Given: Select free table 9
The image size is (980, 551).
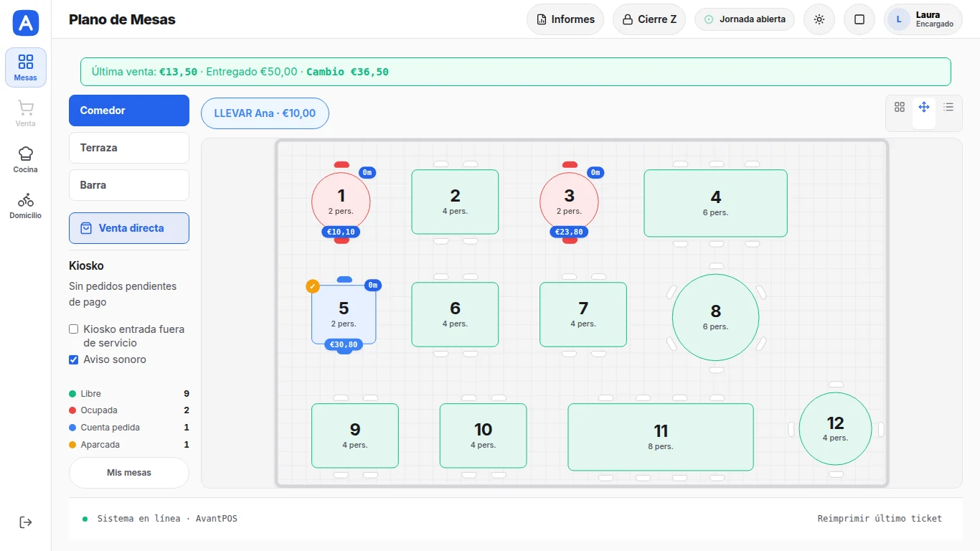Looking at the screenshot, I should click(x=355, y=435).
